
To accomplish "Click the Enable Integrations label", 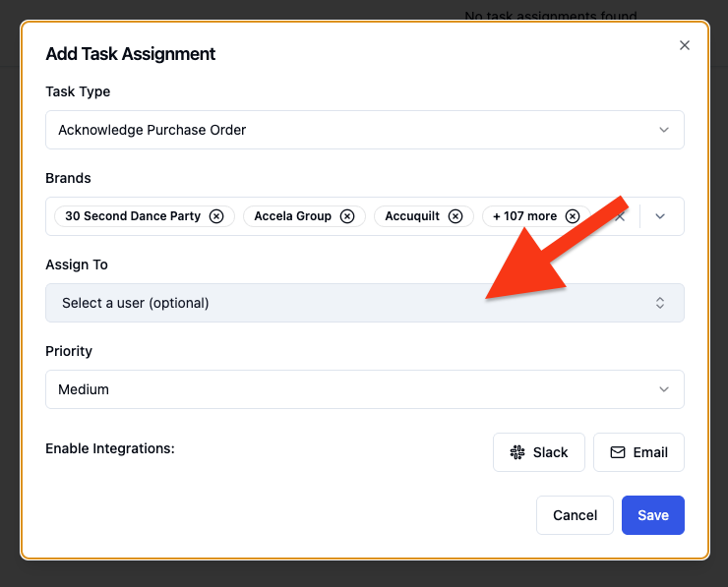I will tap(110, 448).
